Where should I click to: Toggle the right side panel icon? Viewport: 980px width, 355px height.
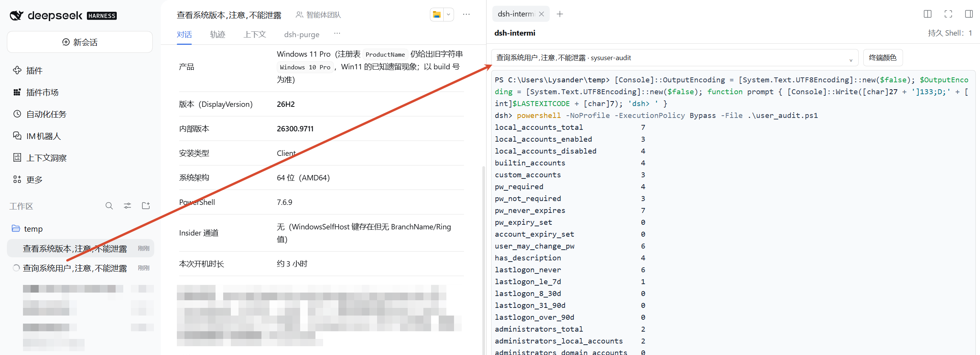[x=969, y=14]
